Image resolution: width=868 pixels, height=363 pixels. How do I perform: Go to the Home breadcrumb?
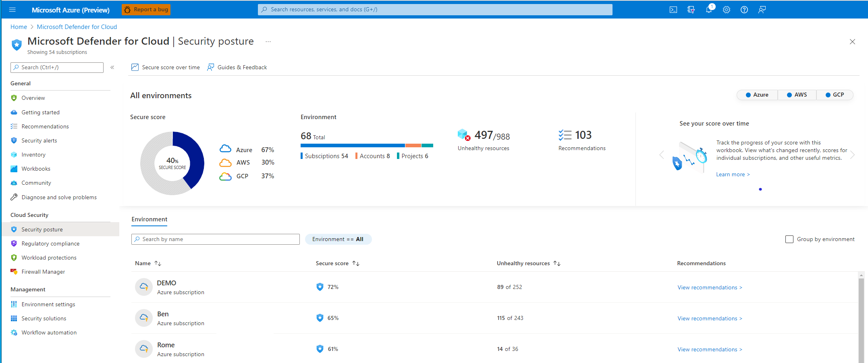[19, 27]
